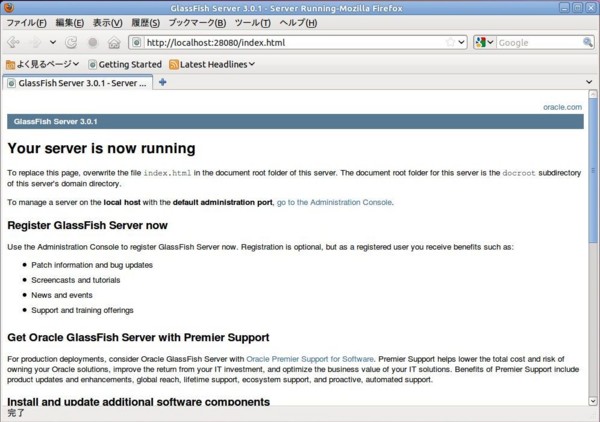
Task: Click the search magnifier icon
Action: tap(587, 42)
